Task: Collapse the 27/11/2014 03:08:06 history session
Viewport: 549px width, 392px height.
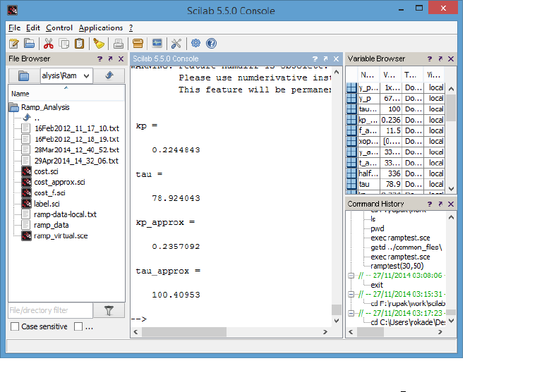Action: coord(351,276)
